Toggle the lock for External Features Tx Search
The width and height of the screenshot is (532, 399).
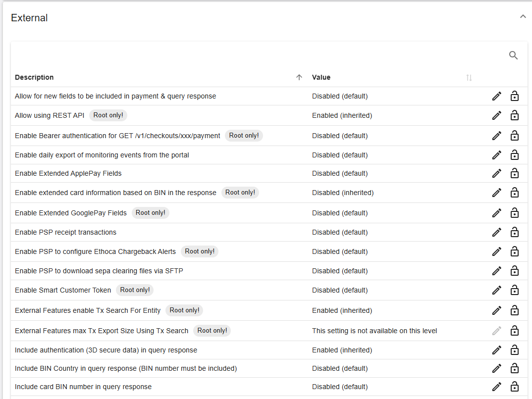[514, 310]
